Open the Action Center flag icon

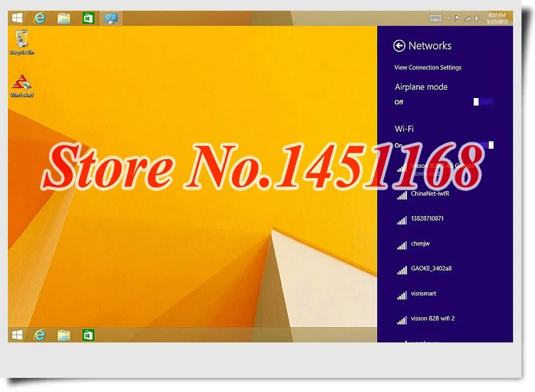click(457, 19)
